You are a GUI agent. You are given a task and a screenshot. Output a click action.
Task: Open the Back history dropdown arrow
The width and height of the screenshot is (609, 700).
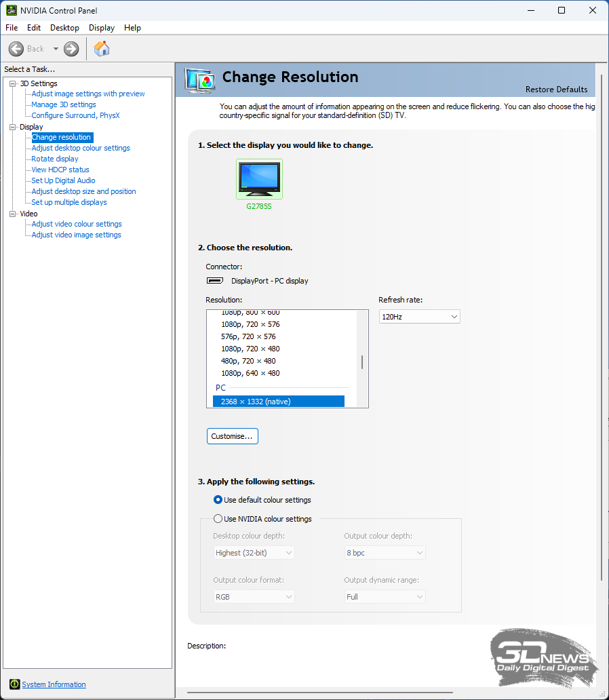56,49
